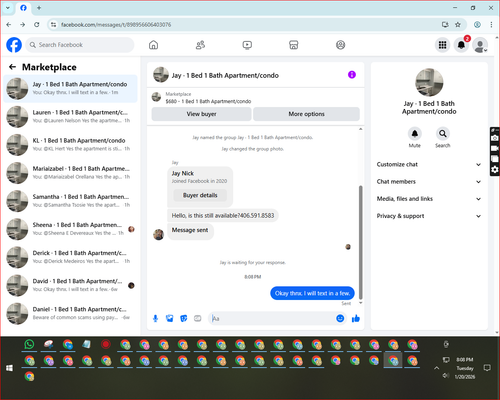The height and width of the screenshot is (400, 500).
Task: Open KL 1 Bed 1 Bath conversation
Action: coord(70,145)
